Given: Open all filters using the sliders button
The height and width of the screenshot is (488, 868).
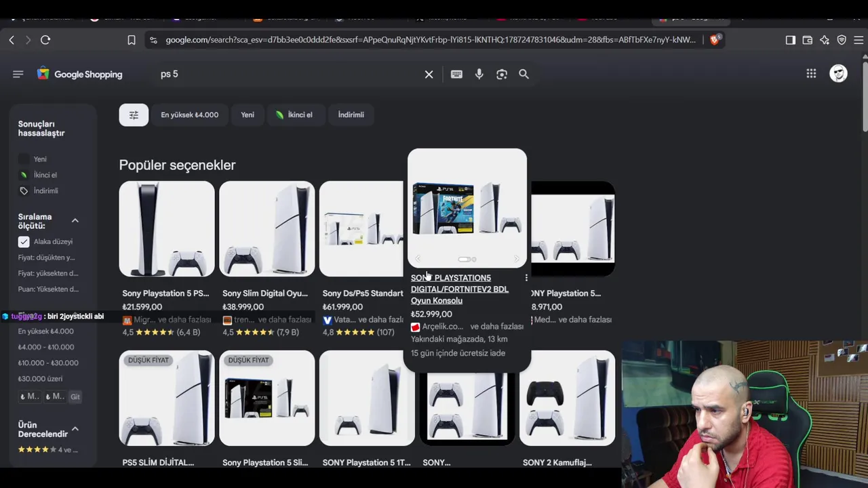Looking at the screenshot, I should click(134, 115).
